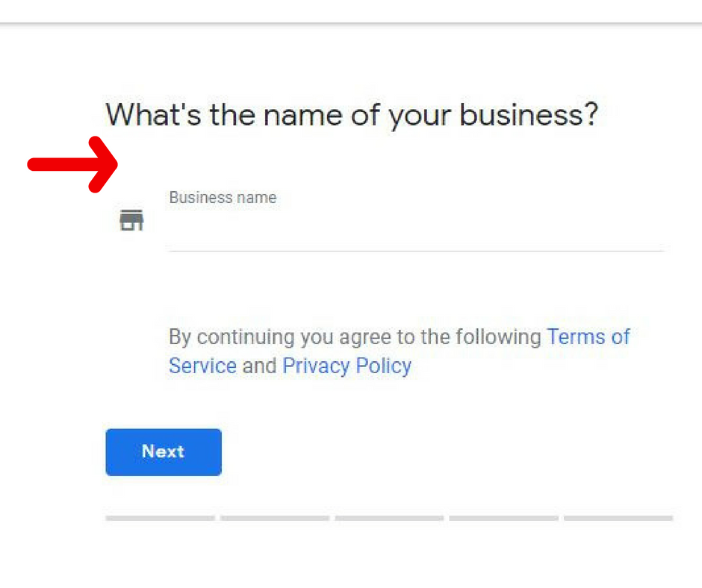Click the word "Service" on the second line

(x=202, y=366)
